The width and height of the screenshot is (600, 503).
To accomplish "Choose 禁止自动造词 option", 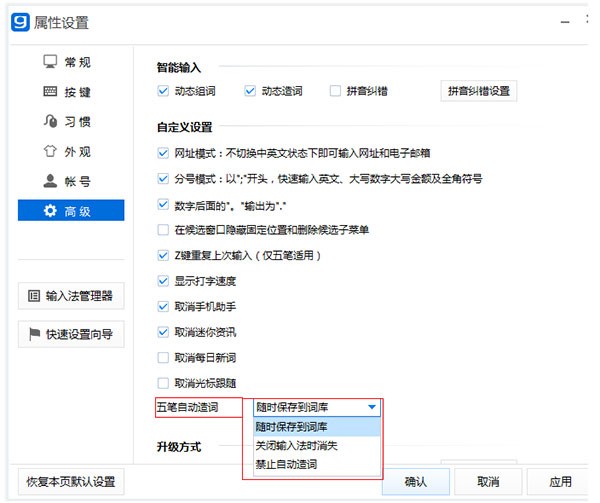I will 317,464.
